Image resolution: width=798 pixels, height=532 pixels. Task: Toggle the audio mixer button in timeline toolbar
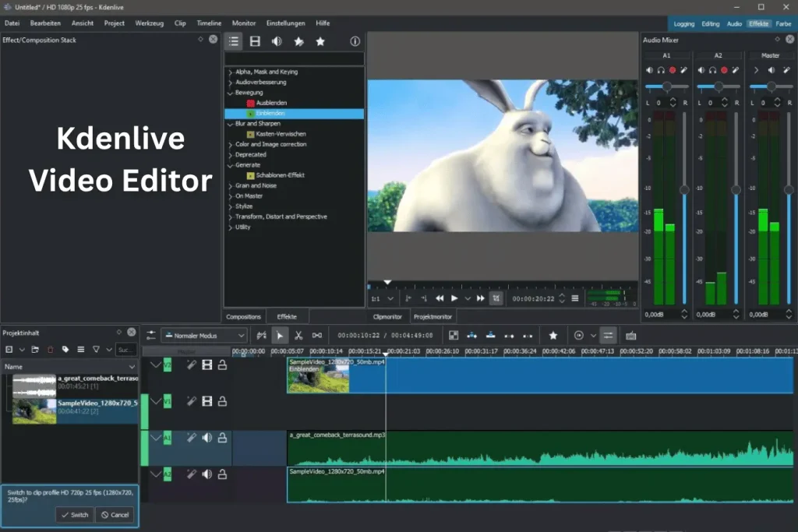[608, 336]
